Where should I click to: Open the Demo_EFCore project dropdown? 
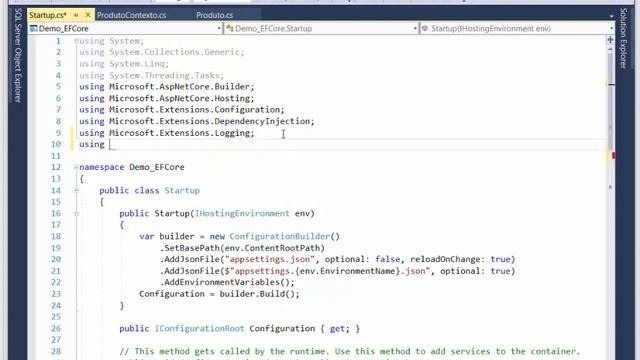tap(126, 29)
